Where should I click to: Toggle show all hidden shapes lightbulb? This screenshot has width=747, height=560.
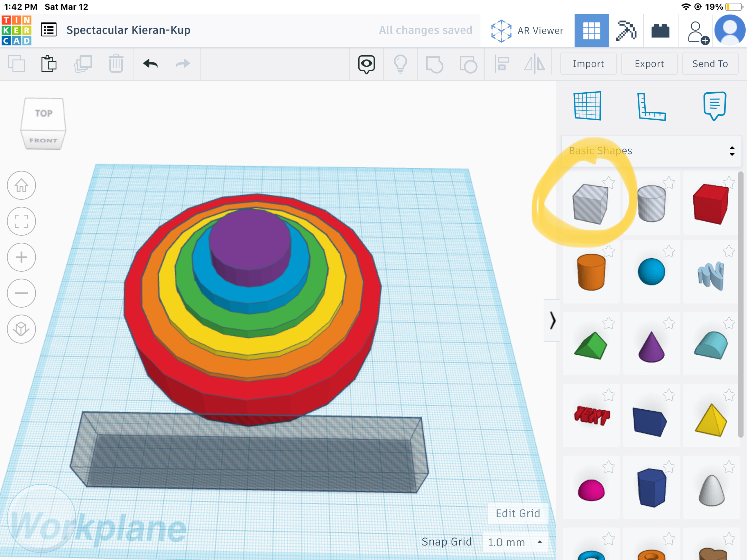click(x=400, y=64)
